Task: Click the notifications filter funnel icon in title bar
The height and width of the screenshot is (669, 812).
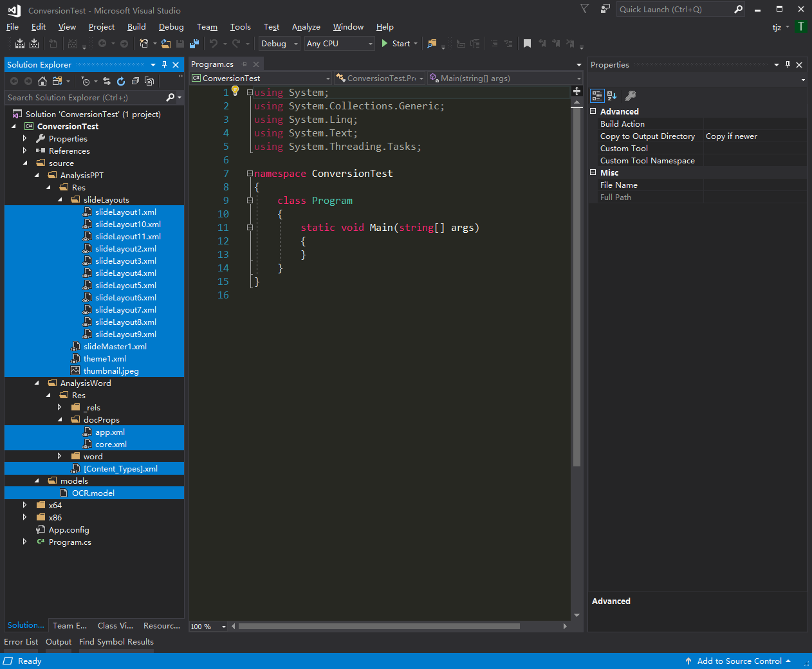Action: point(585,9)
